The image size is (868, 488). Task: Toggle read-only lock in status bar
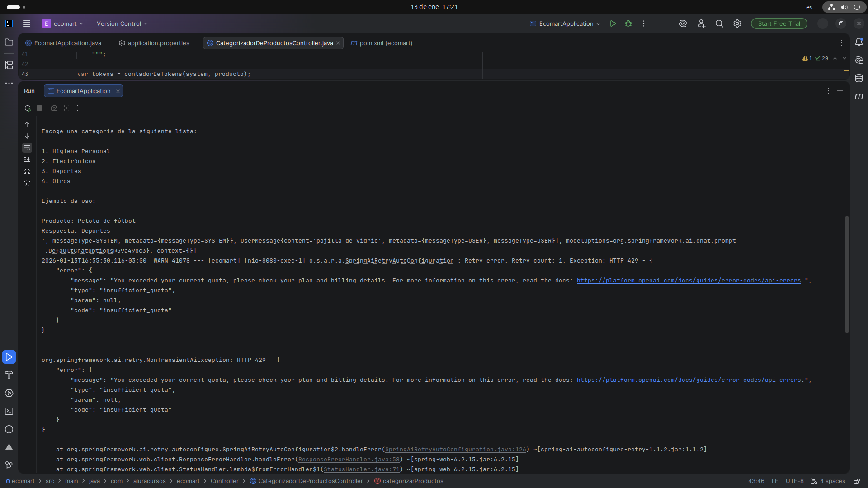click(857, 481)
